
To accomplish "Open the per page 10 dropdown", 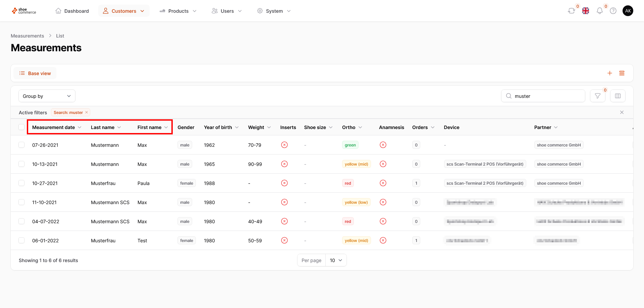I will 336,260.
